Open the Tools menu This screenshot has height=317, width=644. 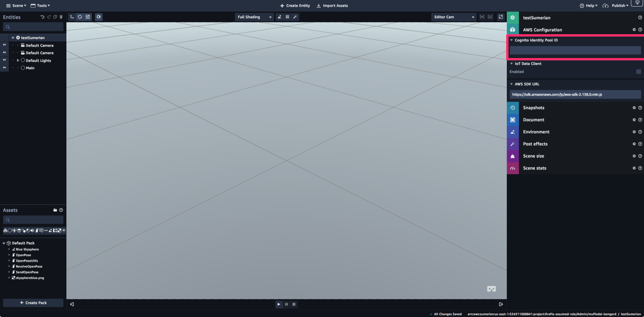pos(40,5)
